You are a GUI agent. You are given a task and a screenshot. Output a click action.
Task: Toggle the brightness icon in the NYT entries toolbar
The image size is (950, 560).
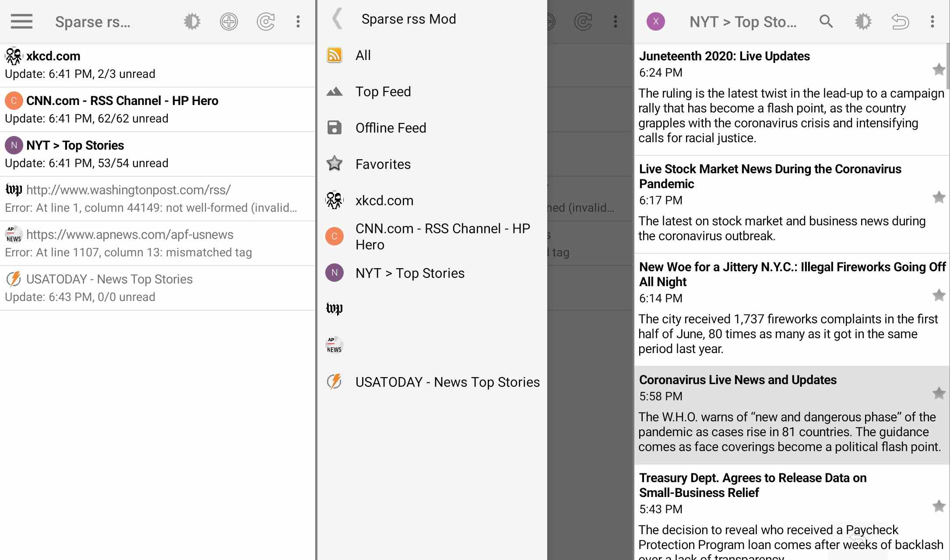[x=863, y=21]
